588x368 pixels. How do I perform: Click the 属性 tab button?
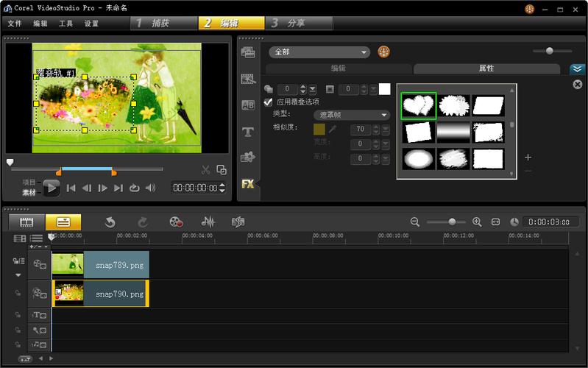pos(486,68)
